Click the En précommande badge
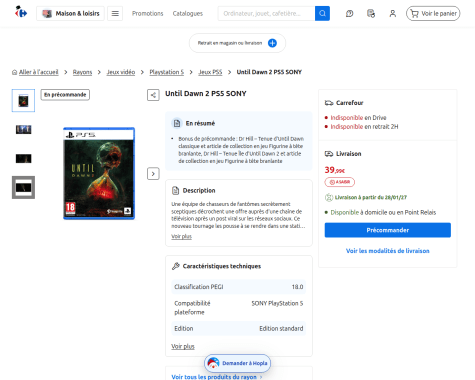The height and width of the screenshot is (380, 475). pos(65,95)
